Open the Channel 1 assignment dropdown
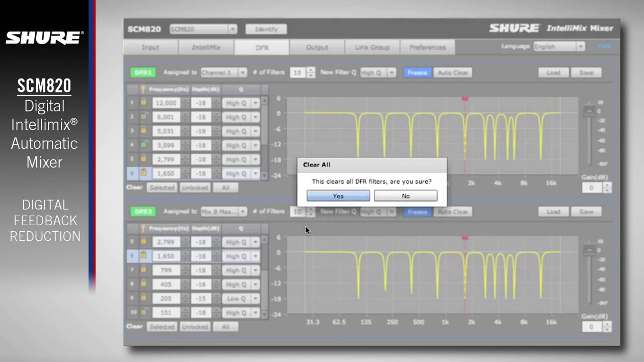This screenshot has height=362, width=644. pyautogui.click(x=224, y=72)
